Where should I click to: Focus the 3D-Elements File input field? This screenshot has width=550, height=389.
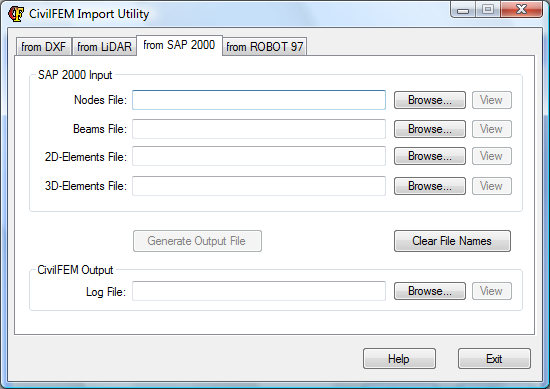point(259,186)
